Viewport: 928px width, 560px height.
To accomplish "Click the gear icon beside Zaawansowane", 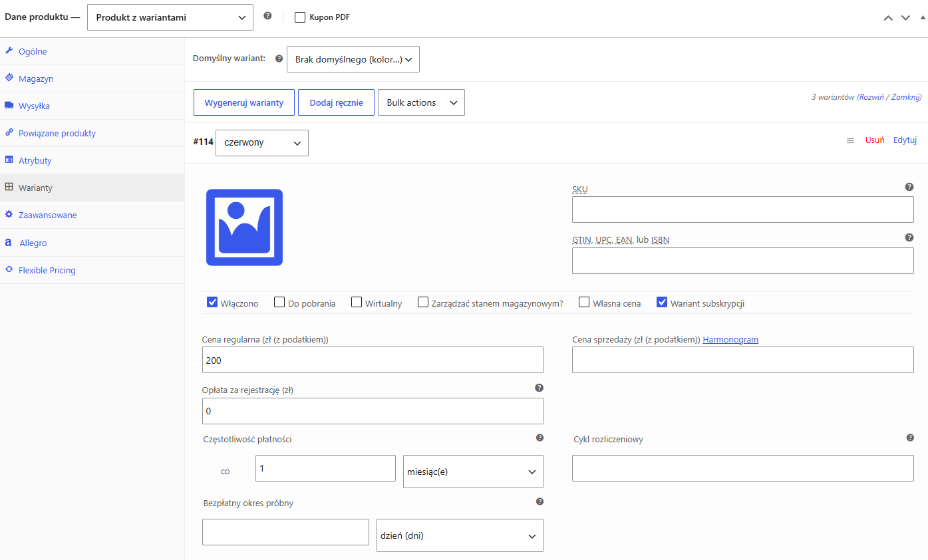I will pos(9,214).
